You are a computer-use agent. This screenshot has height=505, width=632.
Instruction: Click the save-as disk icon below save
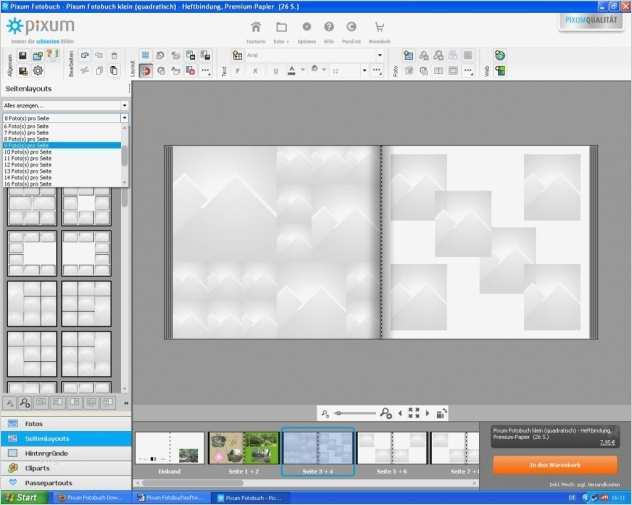click(x=23, y=71)
